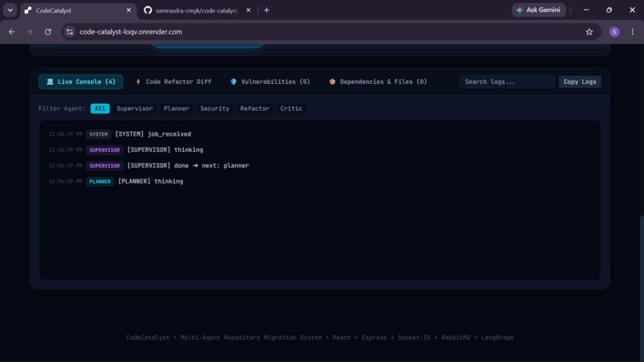Image resolution: width=644 pixels, height=362 pixels.
Task: Switch to Code Refactor Diff tab
Action: tap(173, 82)
